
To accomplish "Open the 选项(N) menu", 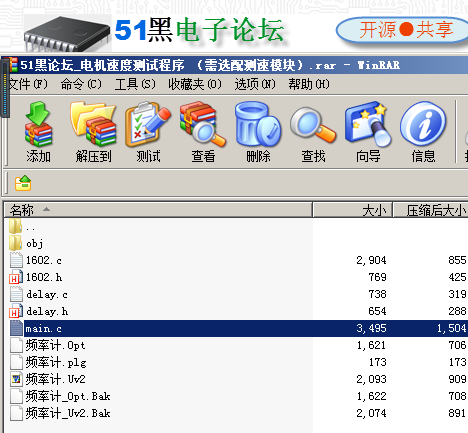I will 255,84.
